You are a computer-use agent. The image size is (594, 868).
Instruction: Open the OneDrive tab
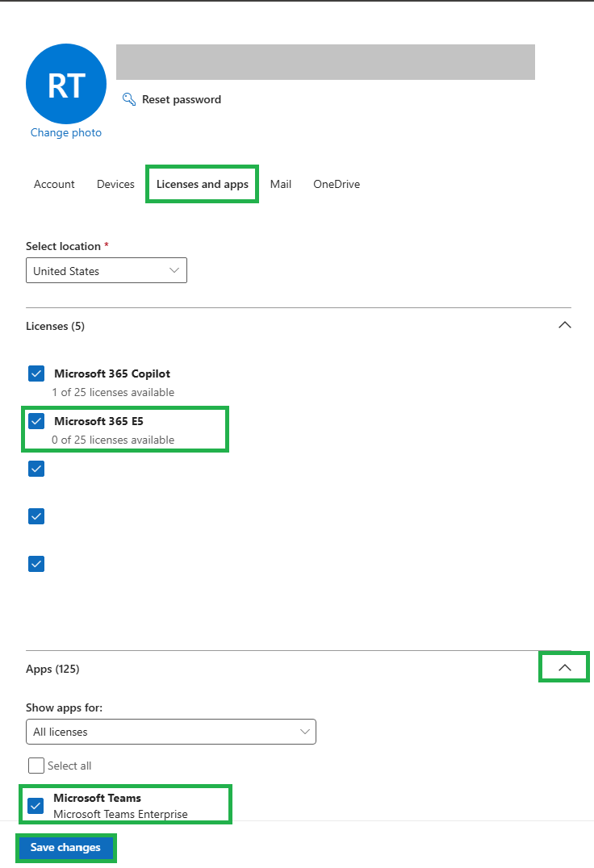click(337, 185)
